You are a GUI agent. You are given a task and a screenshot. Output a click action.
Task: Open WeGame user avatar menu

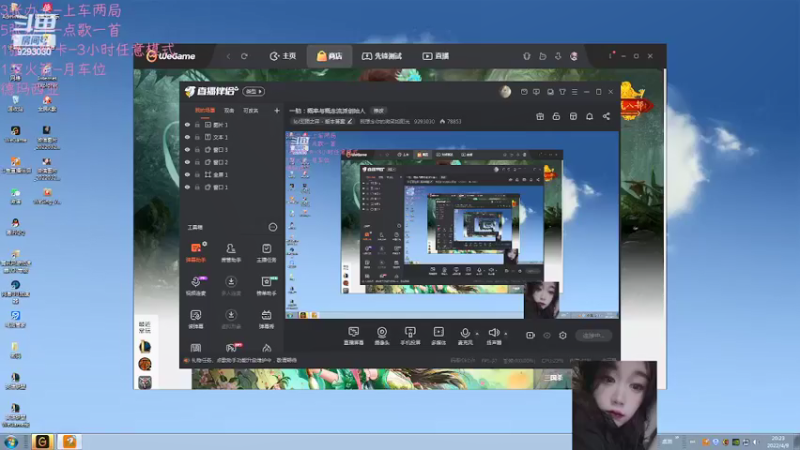pos(574,56)
